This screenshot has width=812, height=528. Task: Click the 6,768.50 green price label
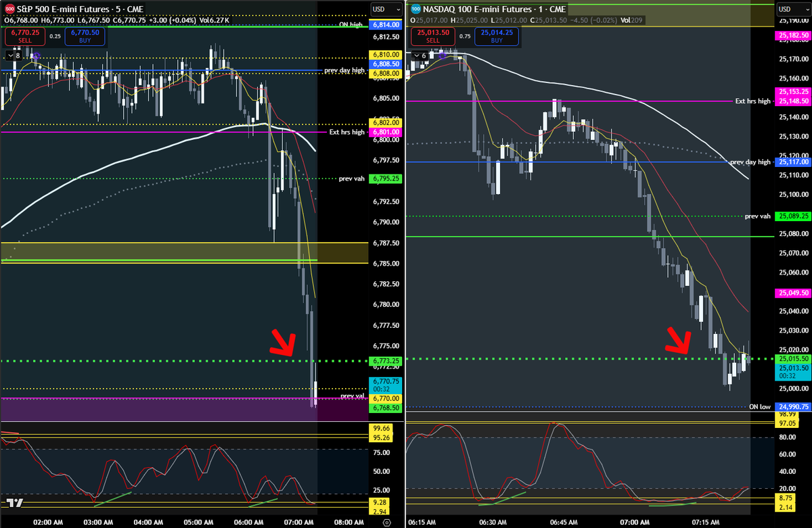(x=385, y=408)
